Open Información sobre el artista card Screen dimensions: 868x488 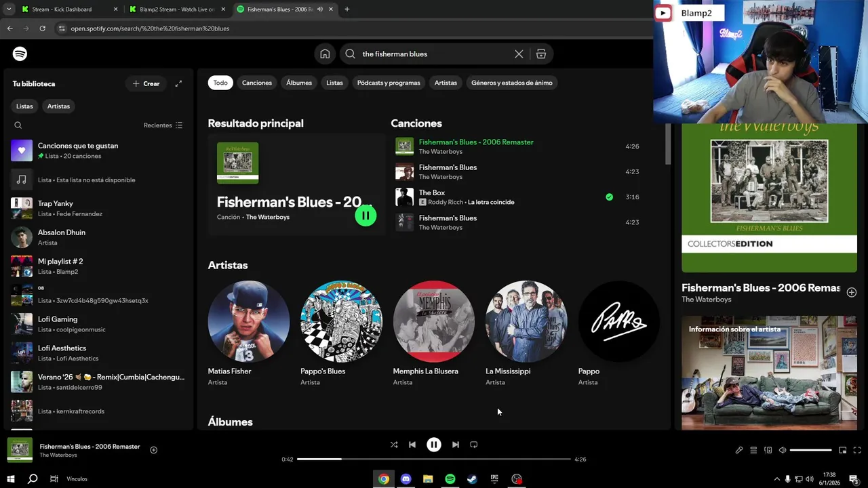point(769,373)
